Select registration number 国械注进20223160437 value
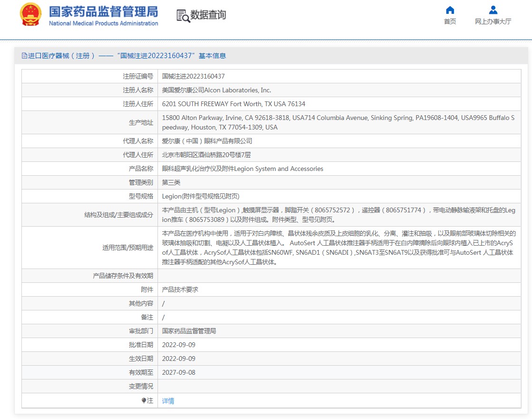Screen dimensions: 532x419 point(193,76)
